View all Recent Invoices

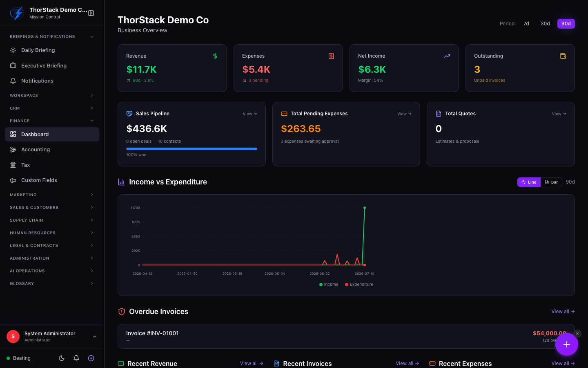coord(407,364)
